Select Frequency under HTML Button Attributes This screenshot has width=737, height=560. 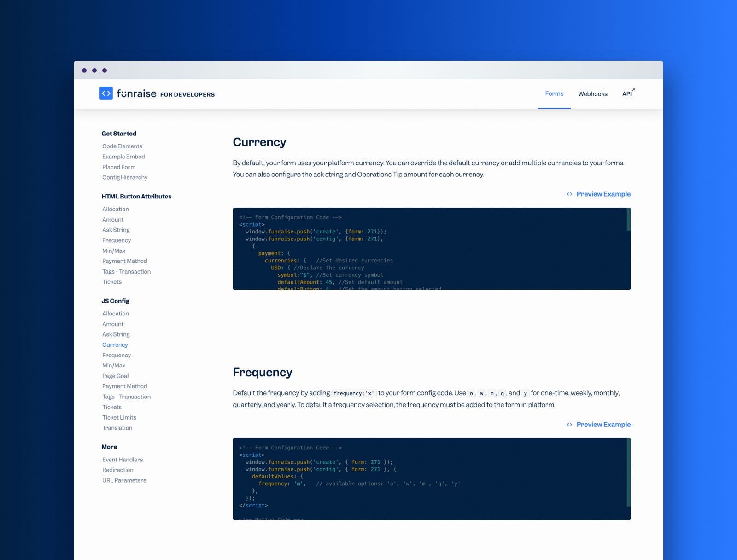[117, 240]
